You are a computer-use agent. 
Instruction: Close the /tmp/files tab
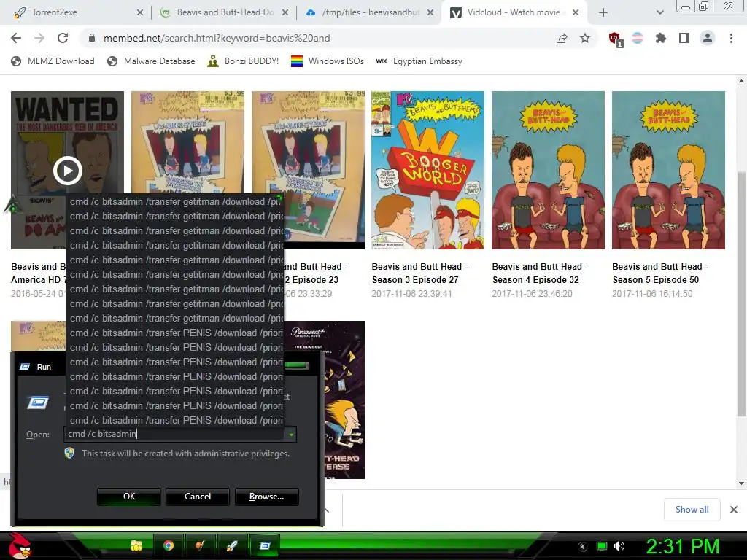tap(430, 12)
